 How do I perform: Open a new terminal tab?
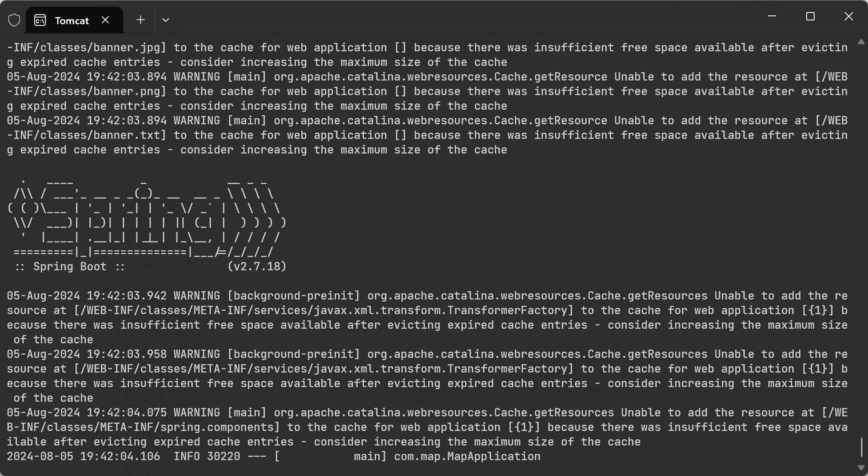(141, 20)
